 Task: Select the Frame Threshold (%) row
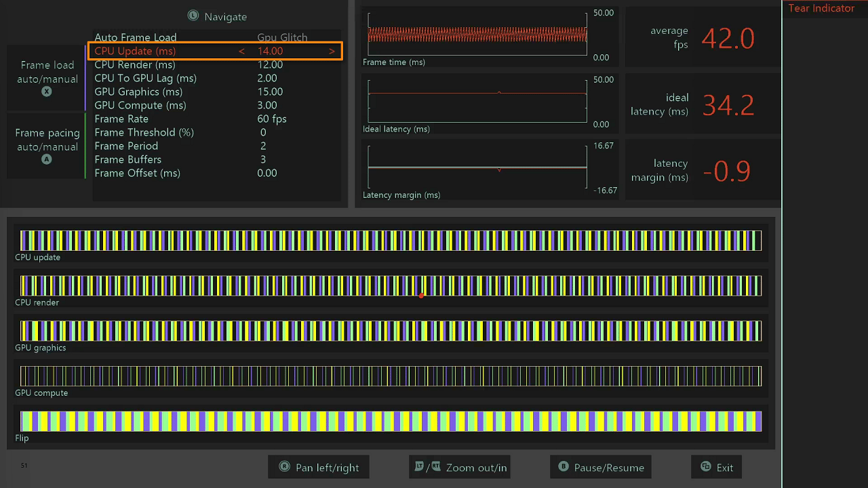pyautogui.click(x=217, y=132)
